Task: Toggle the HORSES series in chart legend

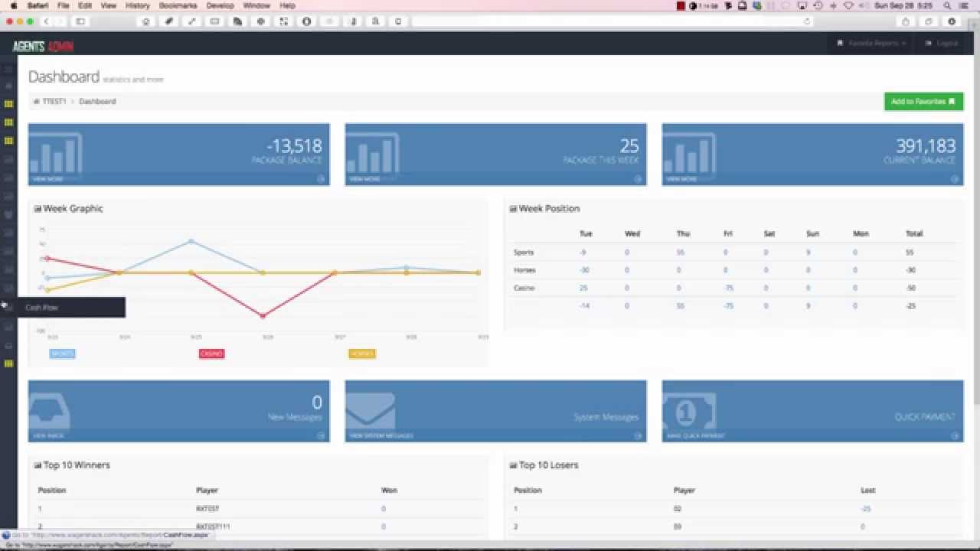Action: tap(362, 354)
